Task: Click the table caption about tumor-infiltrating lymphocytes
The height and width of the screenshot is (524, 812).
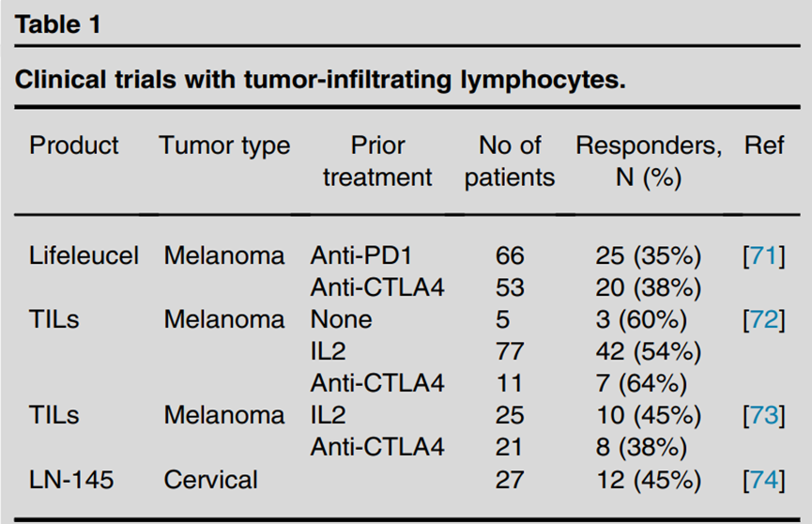Action: click(320, 79)
